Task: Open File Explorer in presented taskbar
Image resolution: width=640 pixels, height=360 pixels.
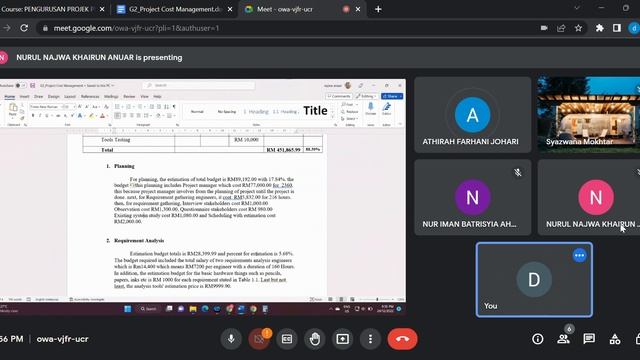Action: [x=193, y=309]
